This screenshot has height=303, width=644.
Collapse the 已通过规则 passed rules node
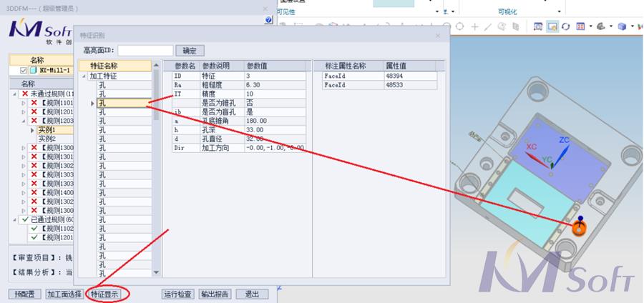coord(16,219)
